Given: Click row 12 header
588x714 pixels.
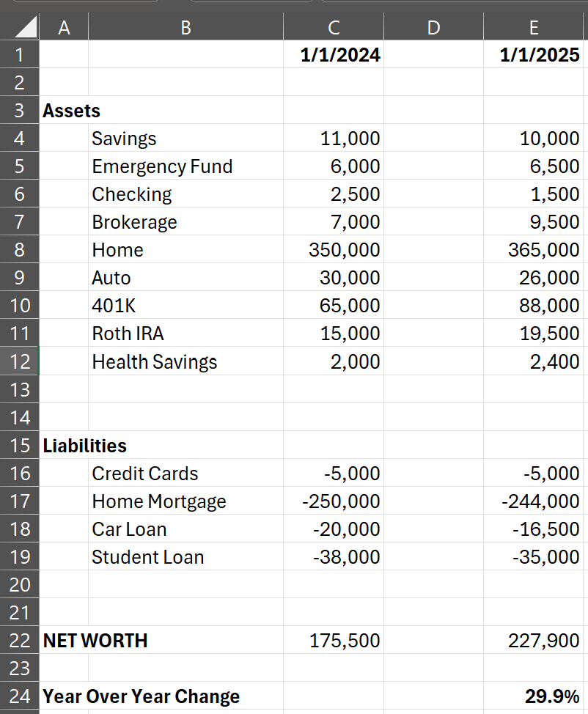Looking at the screenshot, I should pyautogui.click(x=20, y=361).
